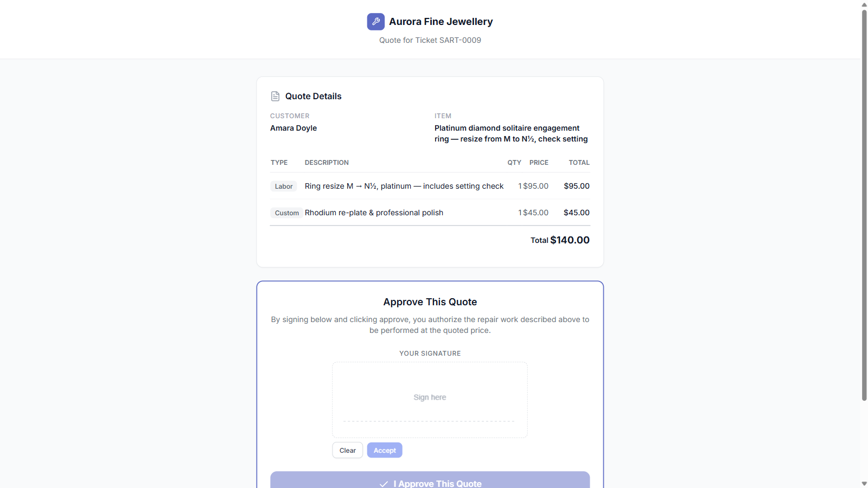Image resolution: width=868 pixels, height=488 pixels.
Task: Click the Aurora Fine Jewellery title
Action: [441, 22]
